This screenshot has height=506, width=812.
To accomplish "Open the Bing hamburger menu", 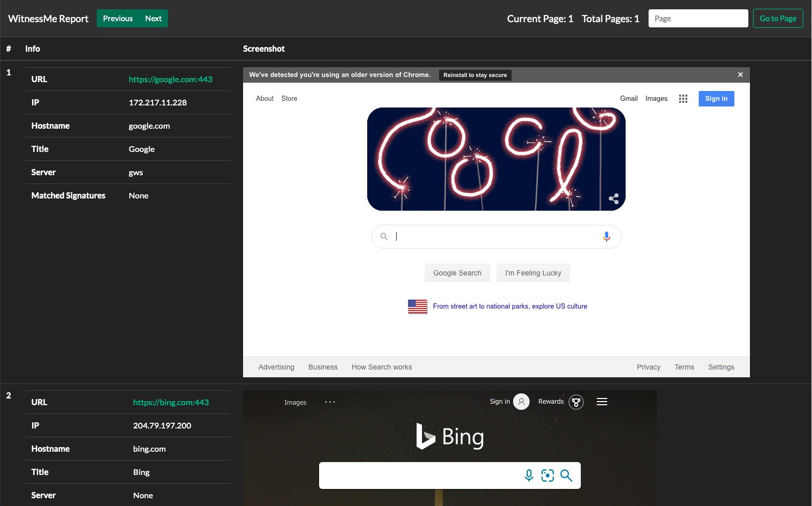I will [x=602, y=402].
